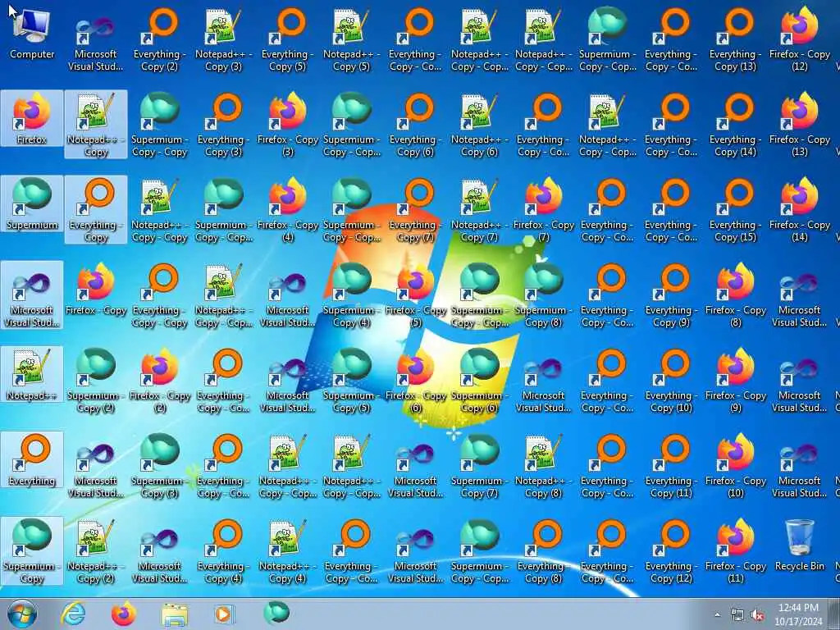
Task: Select Everything - Copy (12) icon
Action: pyautogui.click(x=671, y=552)
